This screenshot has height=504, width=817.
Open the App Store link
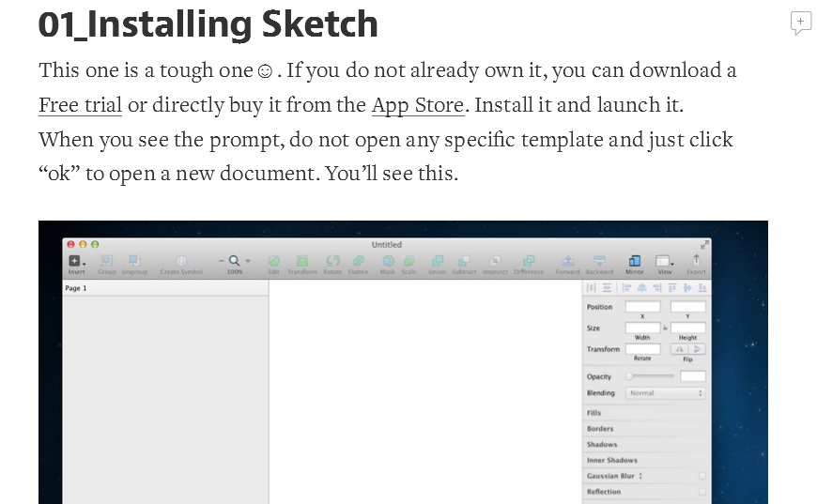(x=418, y=105)
